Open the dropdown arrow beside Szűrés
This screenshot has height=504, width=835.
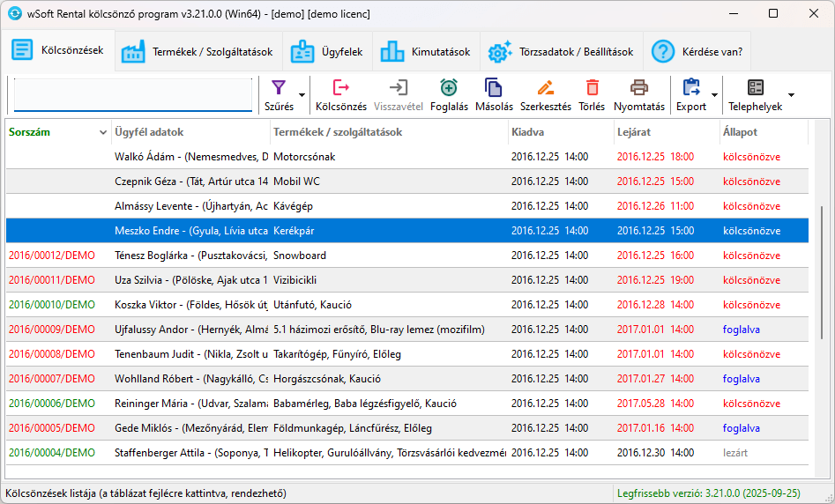(x=302, y=95)
